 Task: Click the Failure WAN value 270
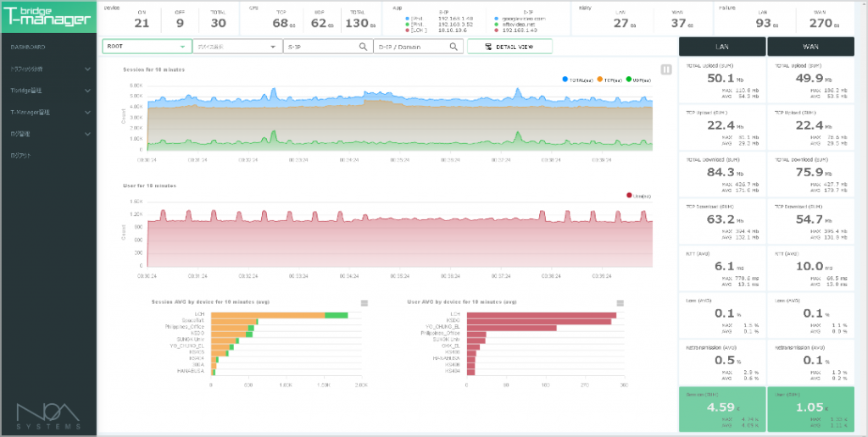(x=821, y=23)
